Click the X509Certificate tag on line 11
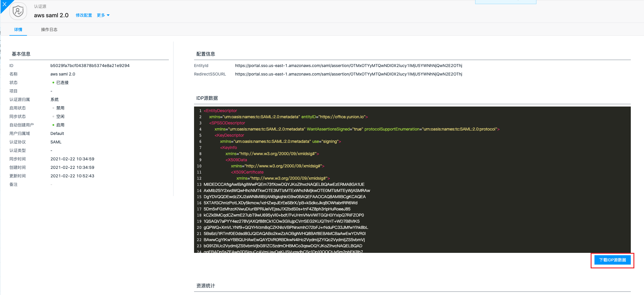Viewport: 644px width, 295px height. tap(247, 172)
